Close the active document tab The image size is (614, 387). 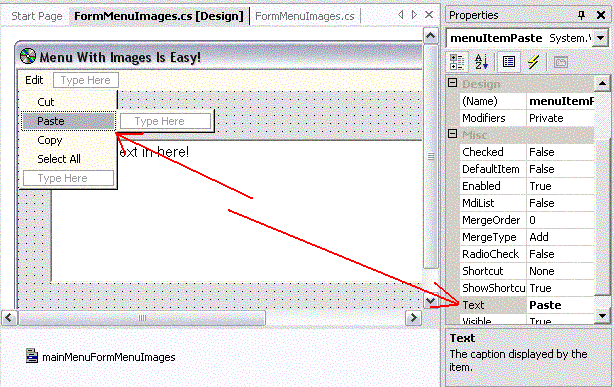pyautogui.click(x=429, y=15)
